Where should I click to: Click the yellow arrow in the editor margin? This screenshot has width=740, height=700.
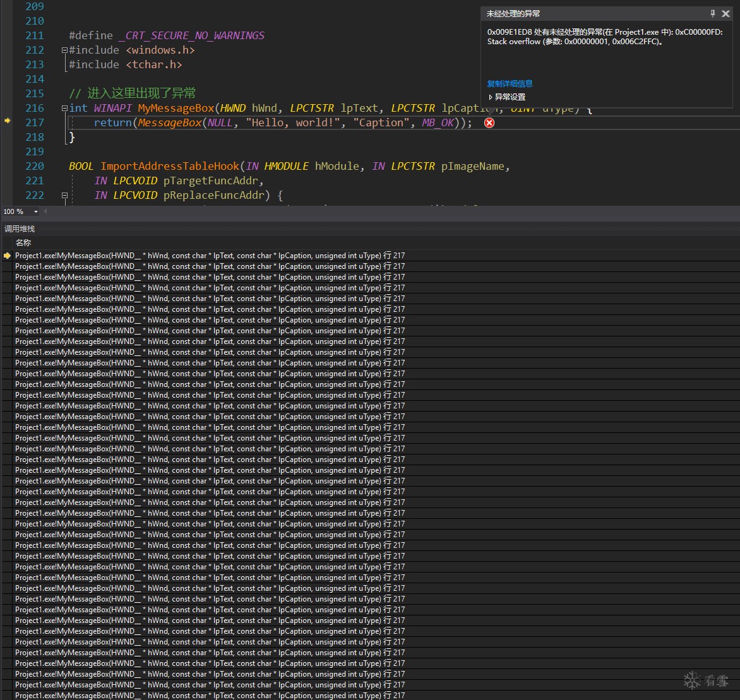(x=7, y=120)
